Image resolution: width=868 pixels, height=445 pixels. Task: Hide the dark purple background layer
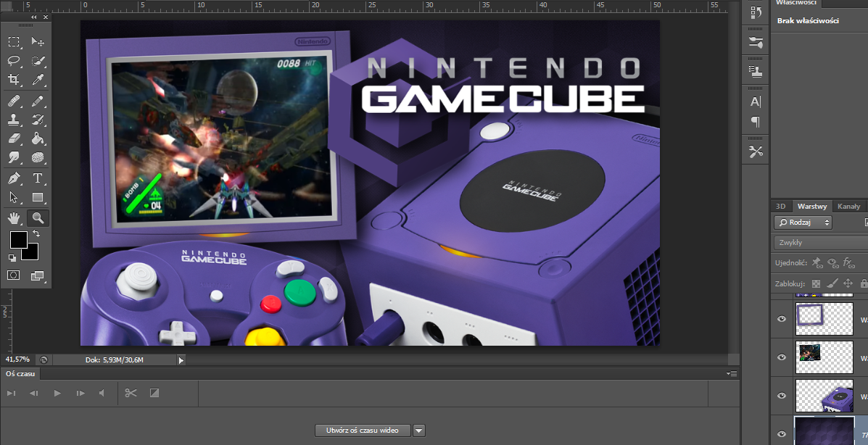[x=782, y=434]
